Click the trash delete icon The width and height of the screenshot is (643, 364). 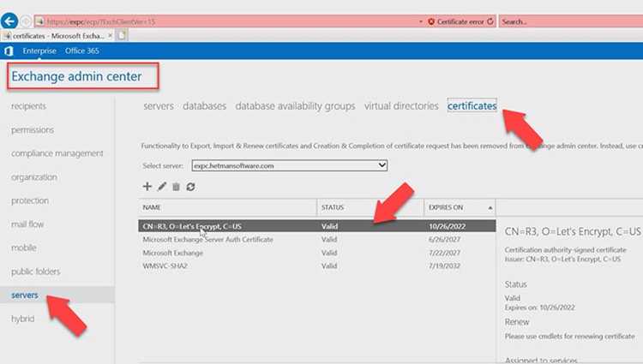[x=177, y=187]
